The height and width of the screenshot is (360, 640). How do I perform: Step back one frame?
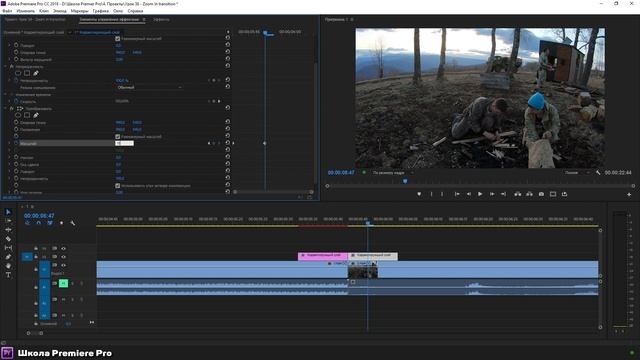[469, 194]
